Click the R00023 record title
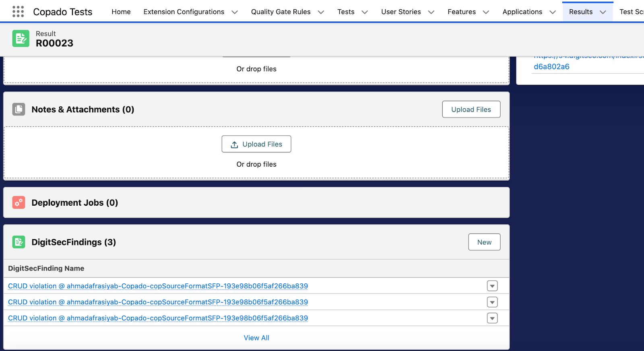This screenshot has height=351, width=644. tap(54, 43)
